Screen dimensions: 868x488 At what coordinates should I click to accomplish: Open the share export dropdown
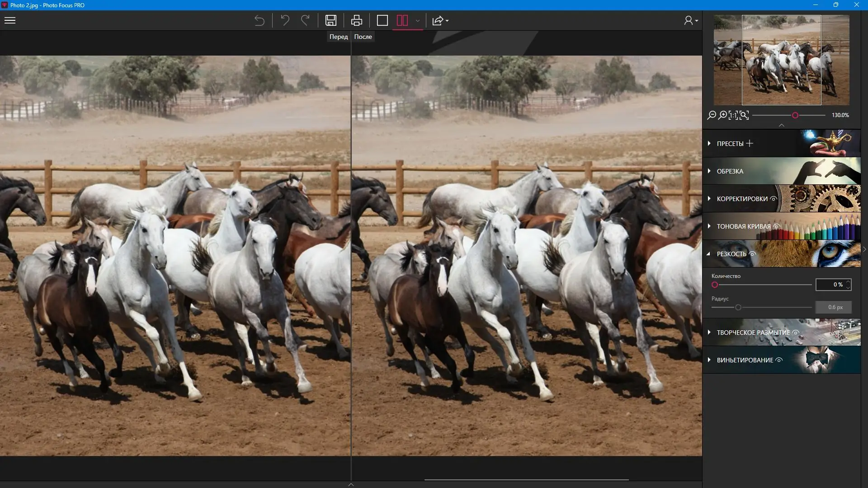(x=440, y=20)
